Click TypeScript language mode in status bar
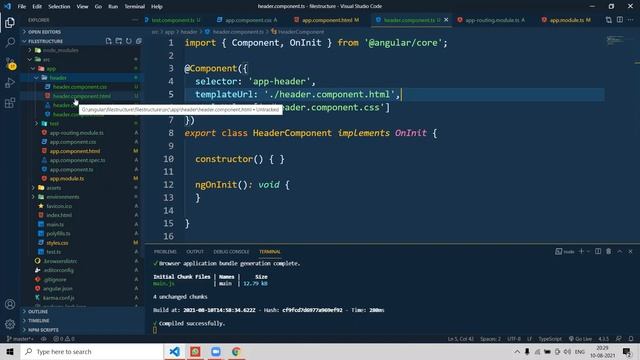640x360 pixels. point(550,339)
